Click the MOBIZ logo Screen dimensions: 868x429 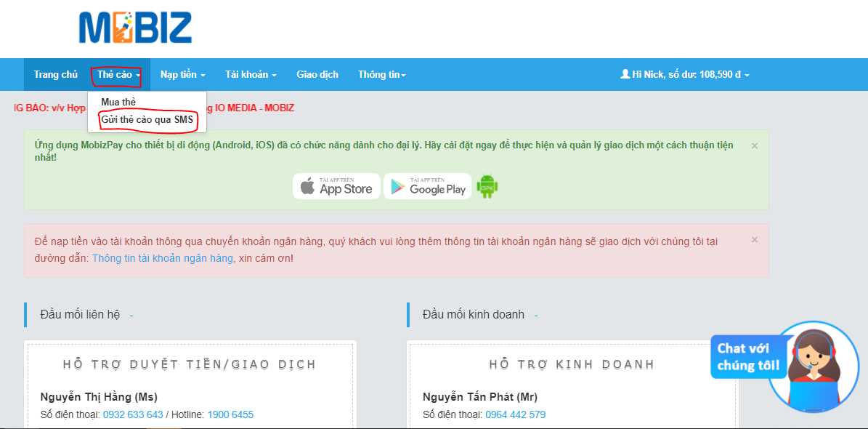135,28
